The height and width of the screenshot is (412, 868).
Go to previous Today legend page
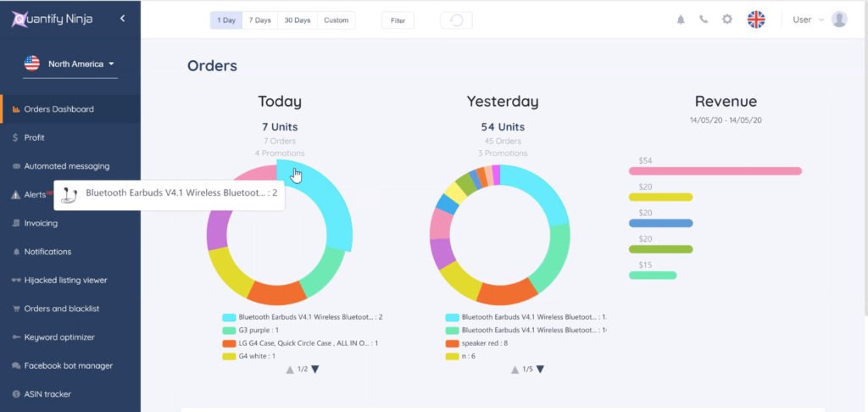290,370
